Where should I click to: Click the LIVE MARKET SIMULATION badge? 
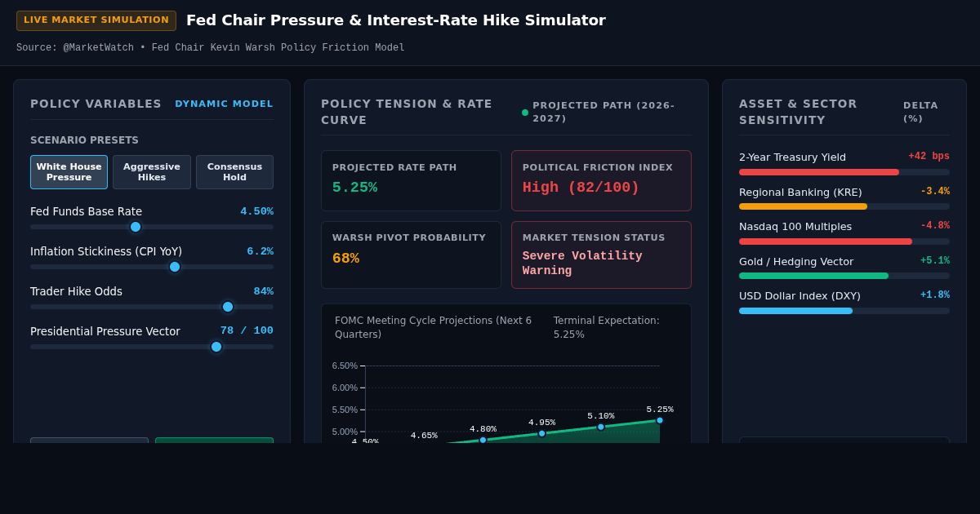pyautogui.click(x=96, y=20)
